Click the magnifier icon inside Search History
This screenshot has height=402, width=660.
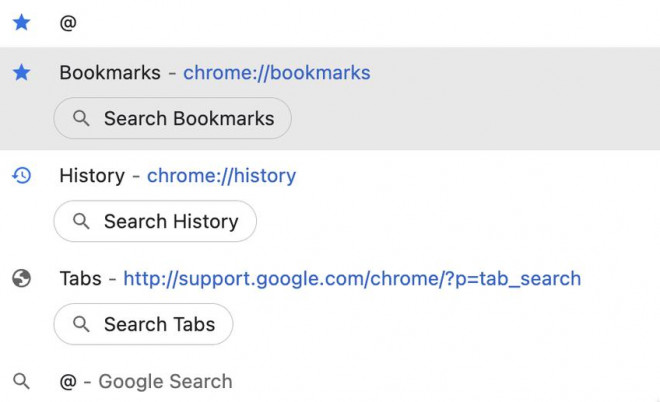pos(82,221)
